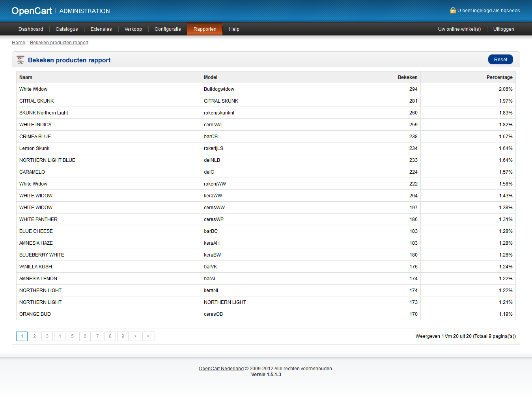Click the report icon next to heading

[21, 60]
